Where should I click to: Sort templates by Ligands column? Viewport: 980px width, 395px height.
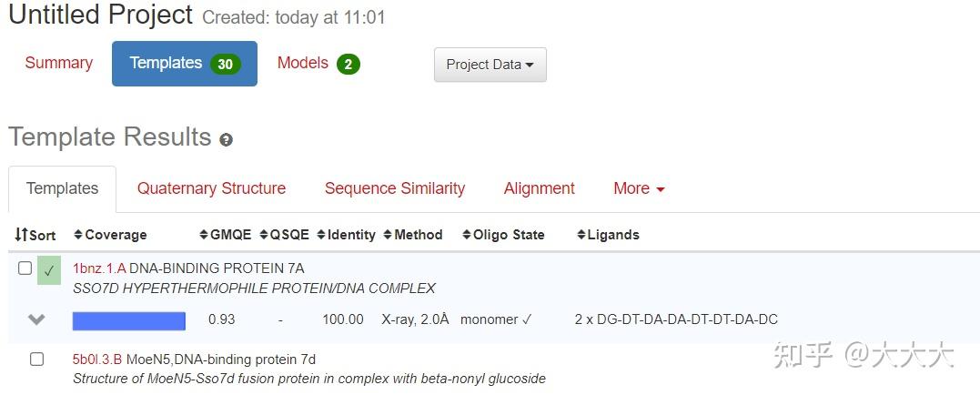[608, 235]
